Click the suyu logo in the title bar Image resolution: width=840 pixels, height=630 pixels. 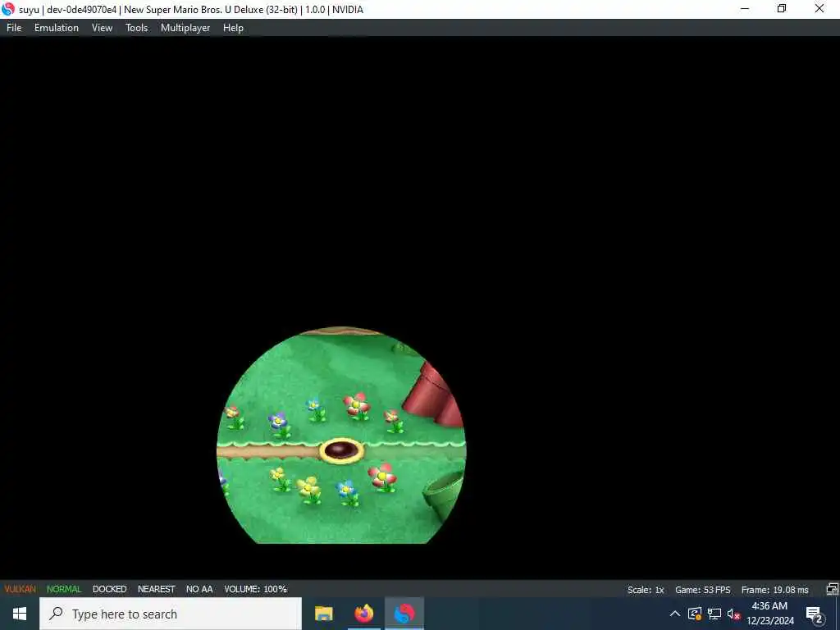(8, 9)
